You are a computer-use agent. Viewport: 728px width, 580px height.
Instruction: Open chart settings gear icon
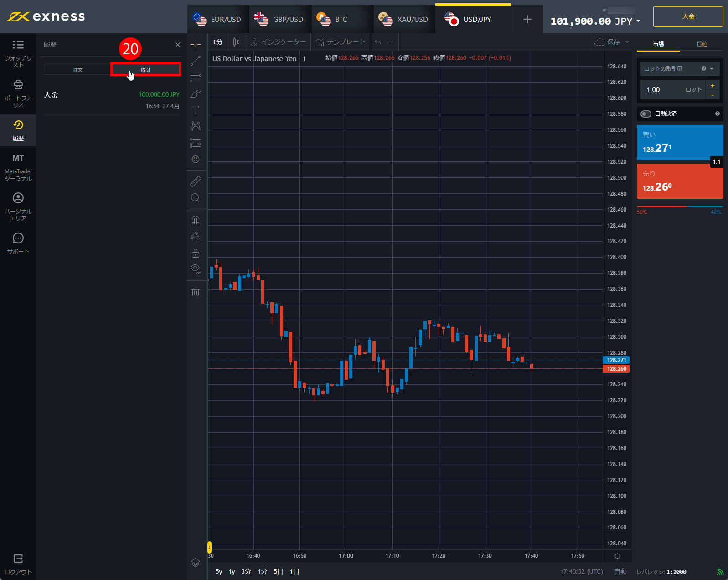coord(617,556)
